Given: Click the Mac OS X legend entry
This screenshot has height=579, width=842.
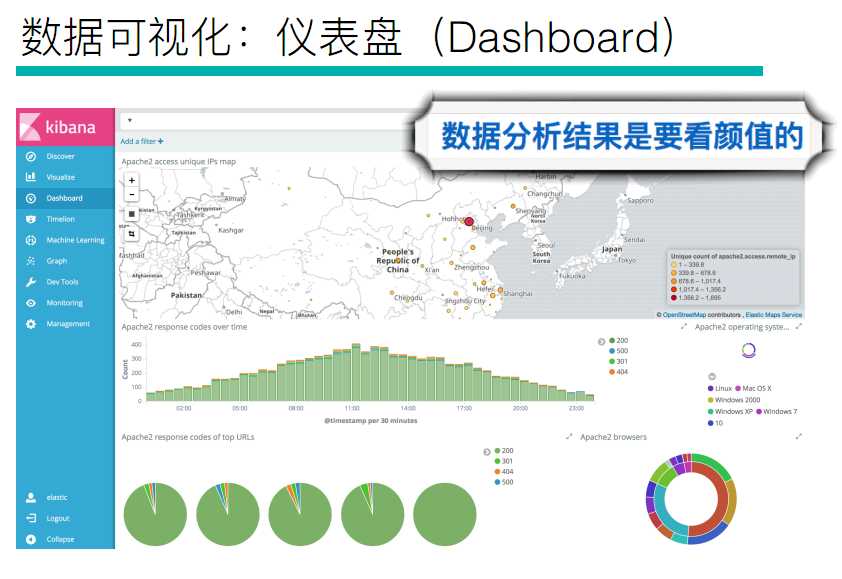Looking at the screenshot, I should tap(753, 388).
